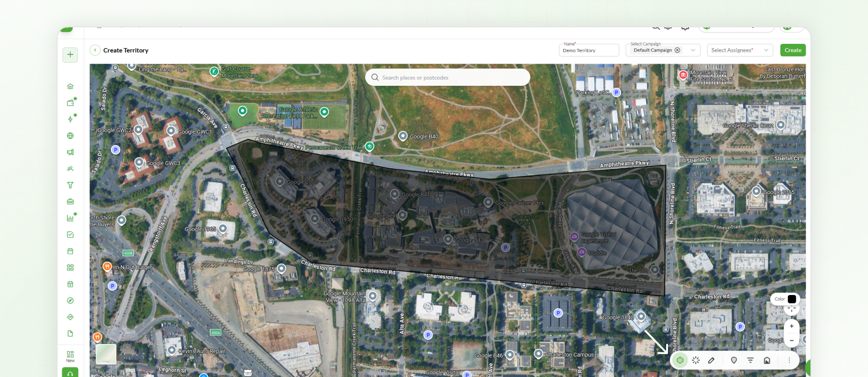Open the lightning bolt sidebar icon
Image resolution: width=868 pixels, height=377 pixels.
(x=70, y=119)
